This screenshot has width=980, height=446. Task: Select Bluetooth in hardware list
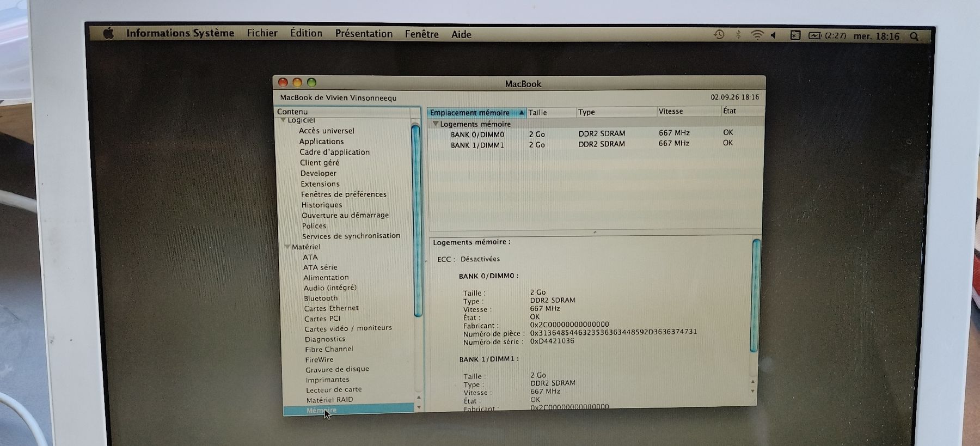coord(321,298)
